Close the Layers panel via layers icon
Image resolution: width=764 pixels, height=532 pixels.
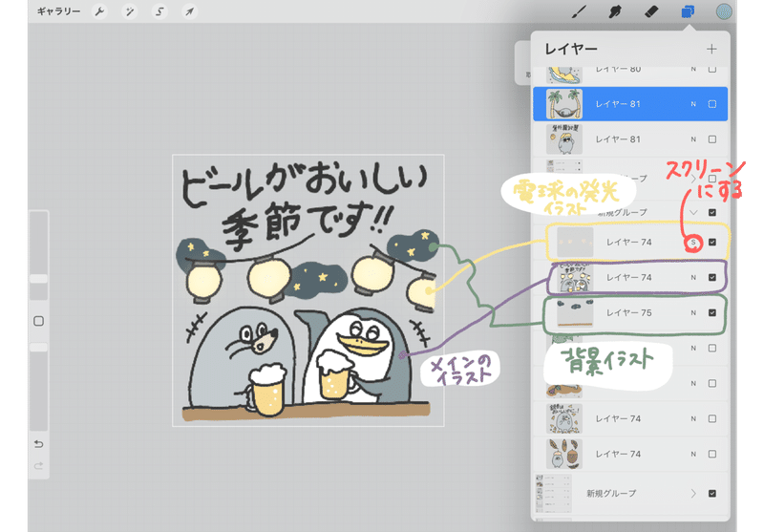point(688,11)
